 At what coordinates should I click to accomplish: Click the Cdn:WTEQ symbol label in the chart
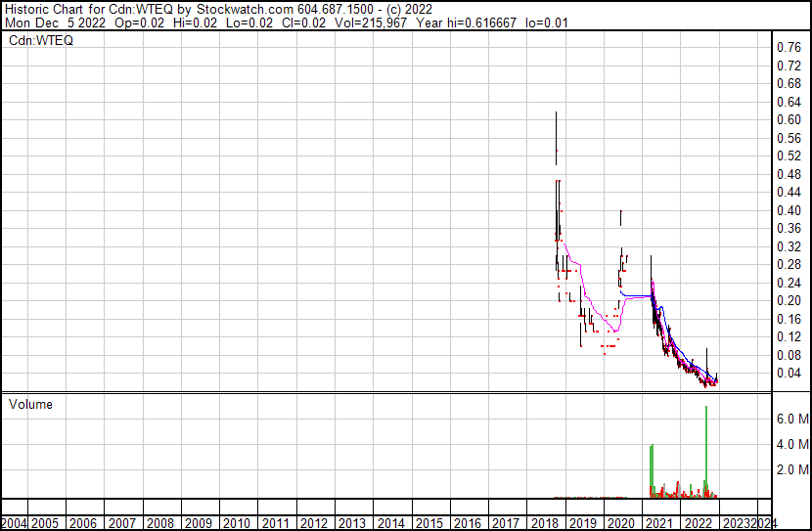[41, 41]
